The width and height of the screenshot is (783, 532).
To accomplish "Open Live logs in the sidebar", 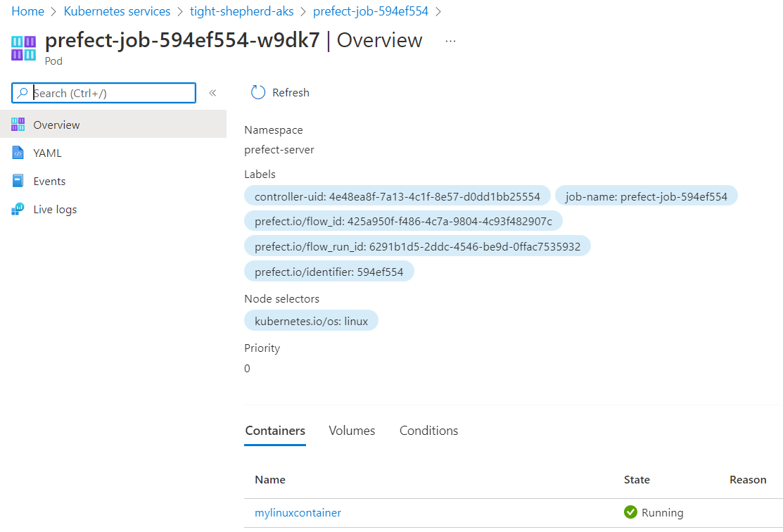I will point(113,209).
